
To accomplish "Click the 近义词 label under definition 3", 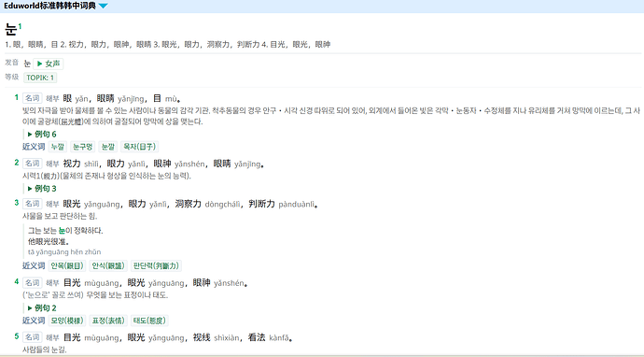I will [34, 266].
